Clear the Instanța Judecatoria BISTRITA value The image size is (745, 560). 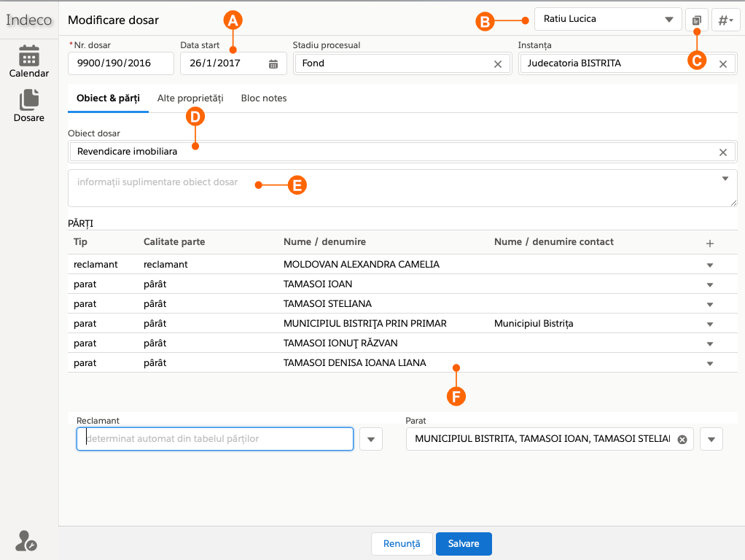[723, 64]
